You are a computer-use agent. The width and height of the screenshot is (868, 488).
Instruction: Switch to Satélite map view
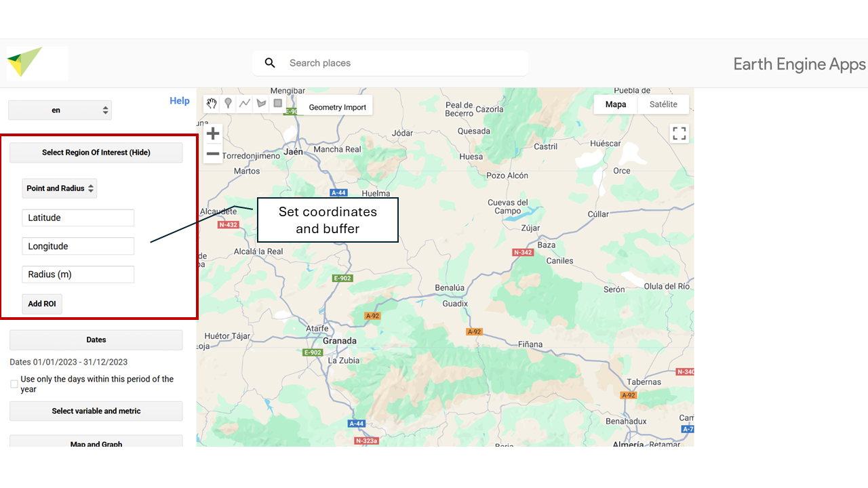[x=663, y=104]
